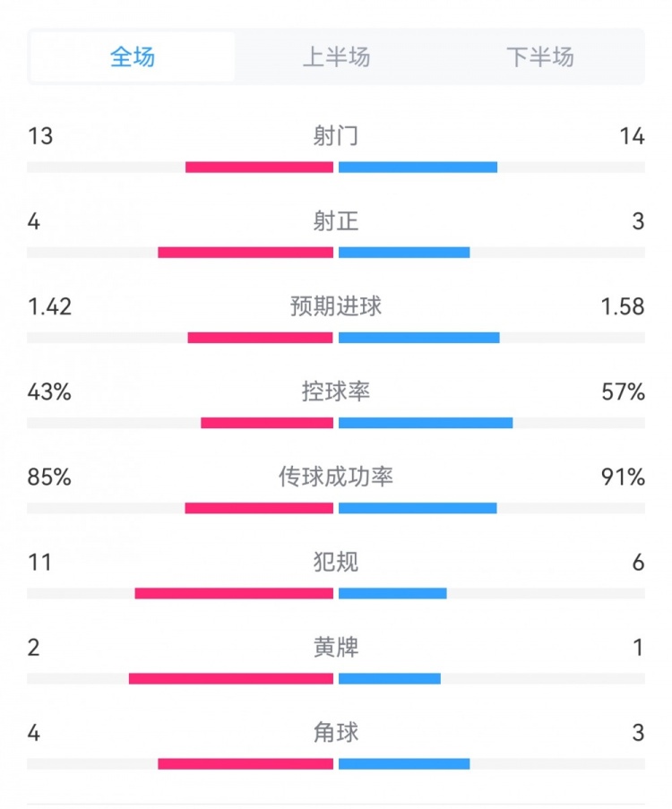
Task: Click the blue bar under 黄牌
Action: [390, 678]
